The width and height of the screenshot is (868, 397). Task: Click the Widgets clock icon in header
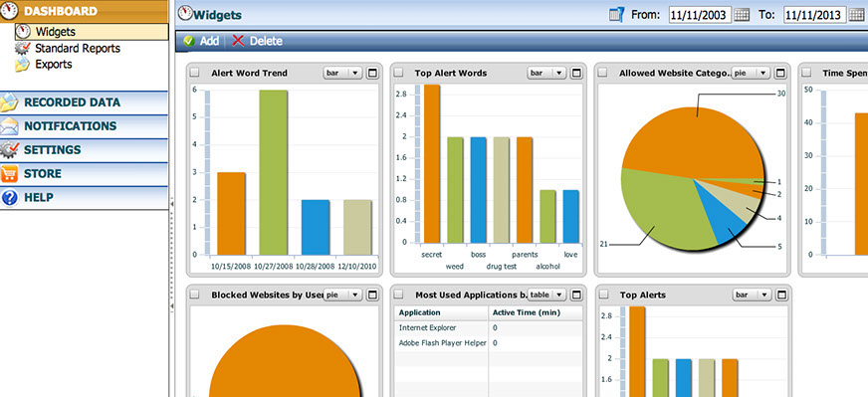click(185, 13)
